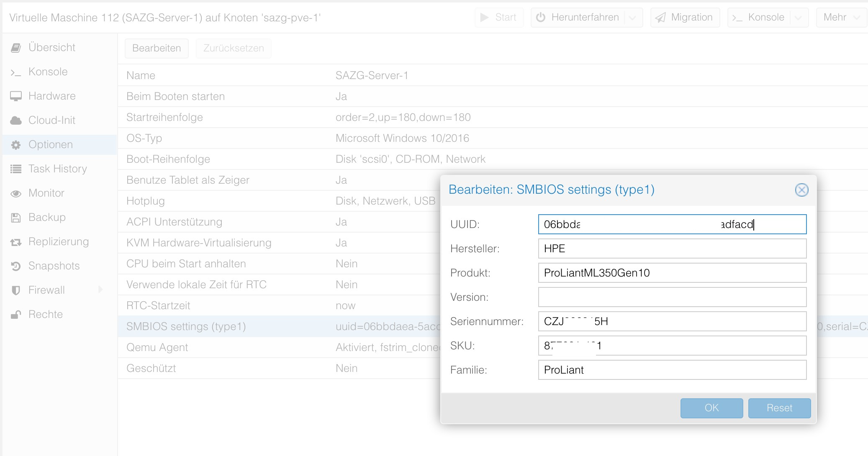Click the empty Version input field
The image size is (868, 456).
pos(672,297)
